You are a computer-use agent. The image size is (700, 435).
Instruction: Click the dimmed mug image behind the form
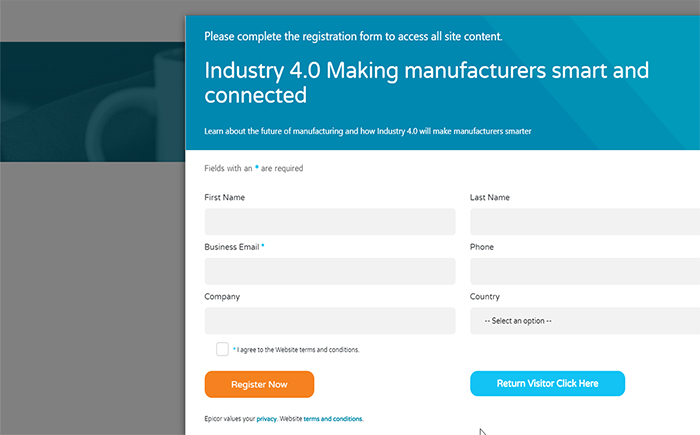pyautogui.click(x=134, y=103)
